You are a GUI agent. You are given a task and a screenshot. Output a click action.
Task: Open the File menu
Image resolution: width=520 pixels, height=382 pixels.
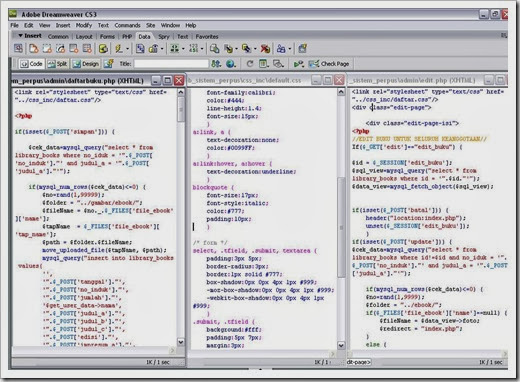point(14,25)
